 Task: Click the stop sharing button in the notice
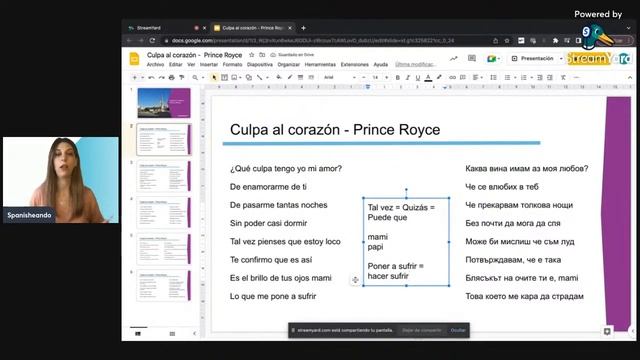coord(422,330)
